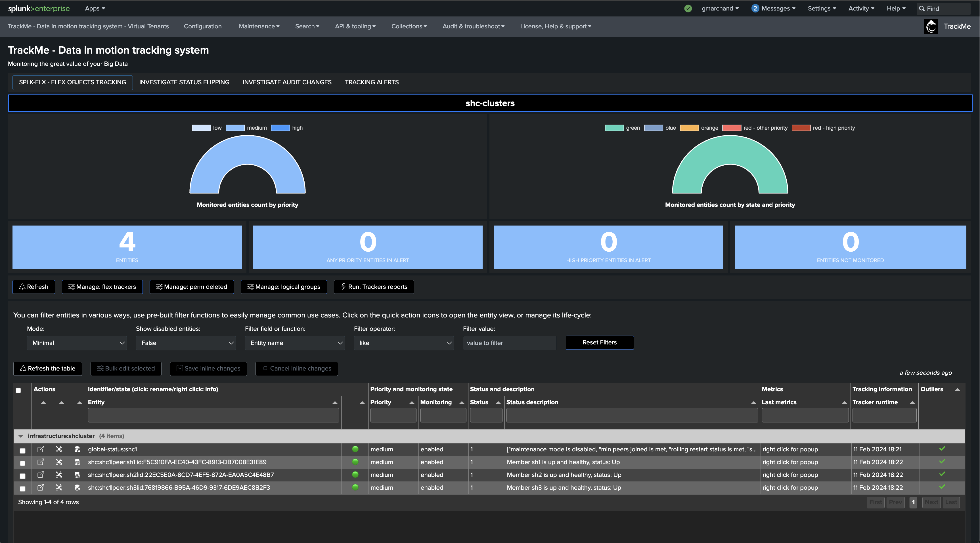The height and width of the screenshot is (543, 980).
Task: Open the Mode dropdown set to Minimal
Action: pos(77,343)
